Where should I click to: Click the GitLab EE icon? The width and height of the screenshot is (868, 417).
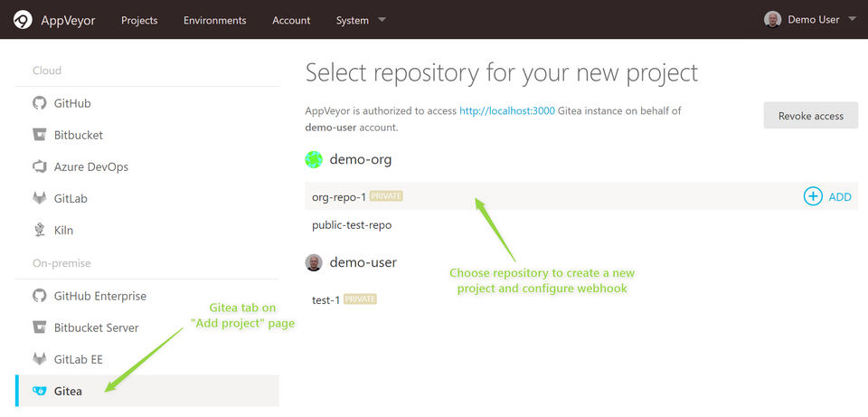tap(39, 359)
